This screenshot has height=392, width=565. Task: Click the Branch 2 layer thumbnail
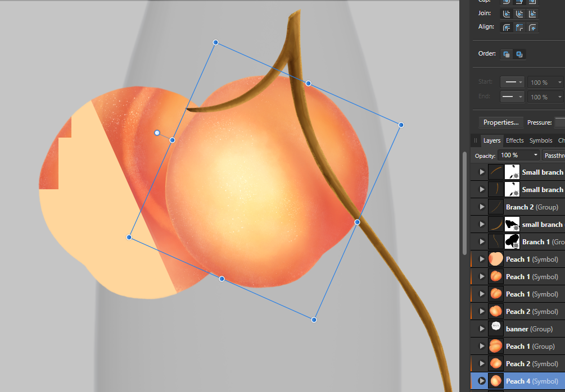tap(496, 207)
